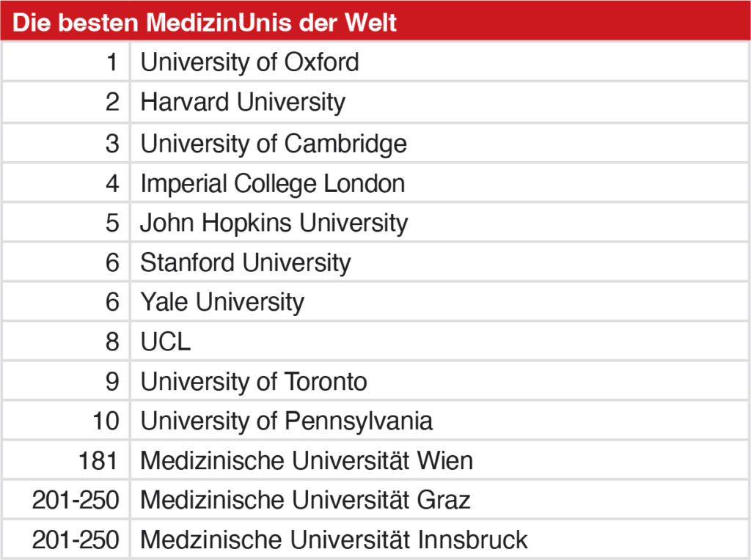Click the table header 'Die besten MedizinUnis der Welt'
This screenshot has height=560, width=751.
tap(205, 22)
